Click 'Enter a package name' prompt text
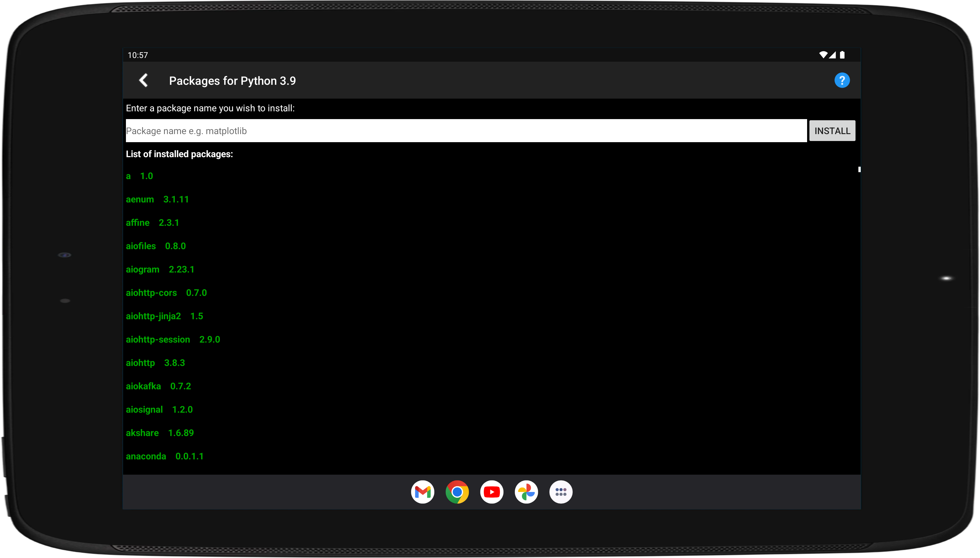The height and width of the screenshot is (558, 980). (210, 108)
